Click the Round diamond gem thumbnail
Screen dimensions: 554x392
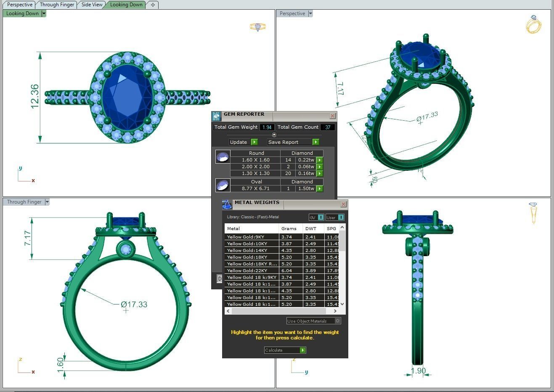(x=223, y=157)
